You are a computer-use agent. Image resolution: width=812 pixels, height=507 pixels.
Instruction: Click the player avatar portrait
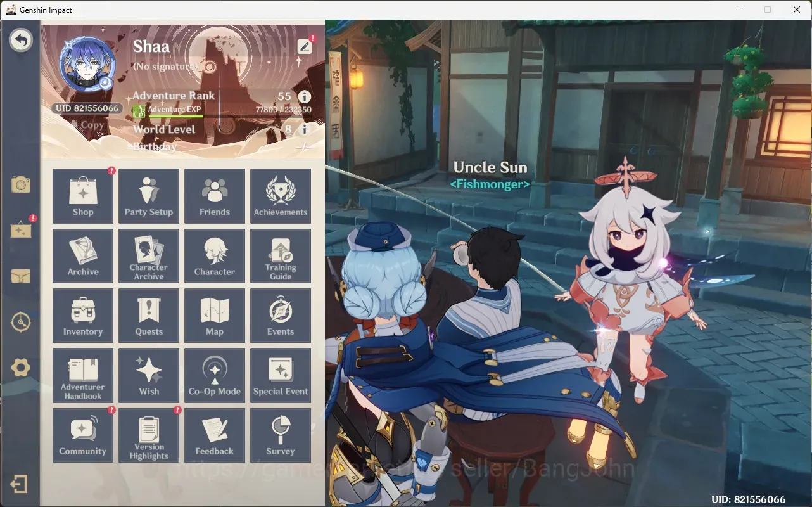point(87,63)
